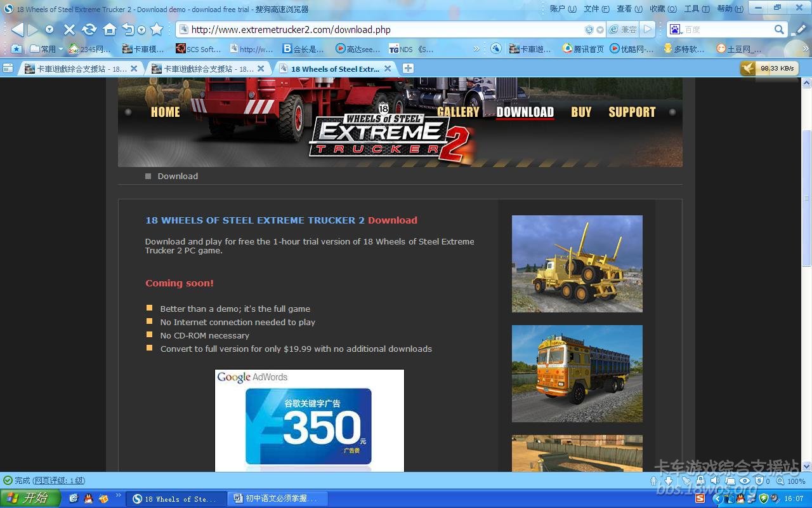The height and width of the screenshot is (508, 812).
Task: Open the QQ penguin quick launch icon
Action: click(88, 499)
